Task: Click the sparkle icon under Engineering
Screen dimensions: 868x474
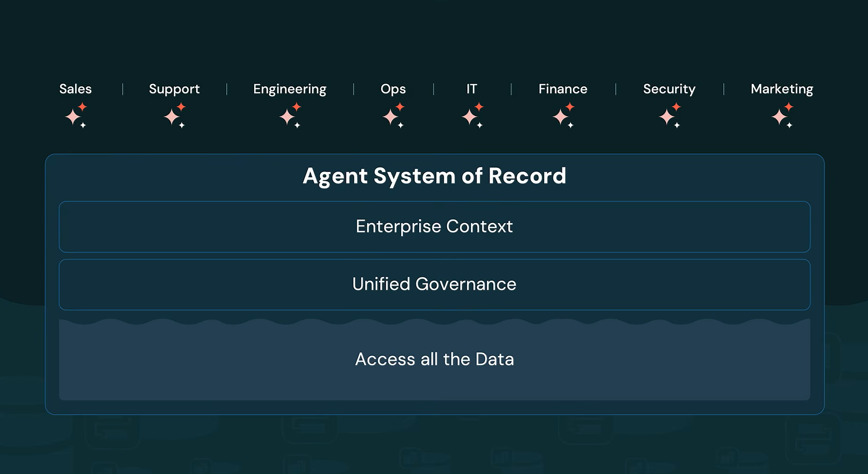Action: coord(290,115)
